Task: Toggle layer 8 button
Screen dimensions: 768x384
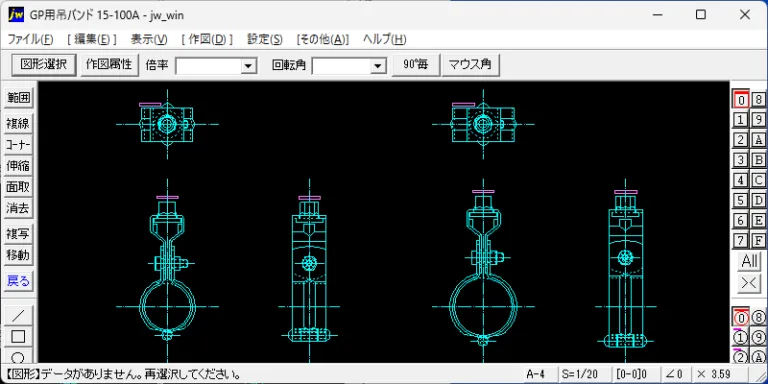Action: pos(758,100)
